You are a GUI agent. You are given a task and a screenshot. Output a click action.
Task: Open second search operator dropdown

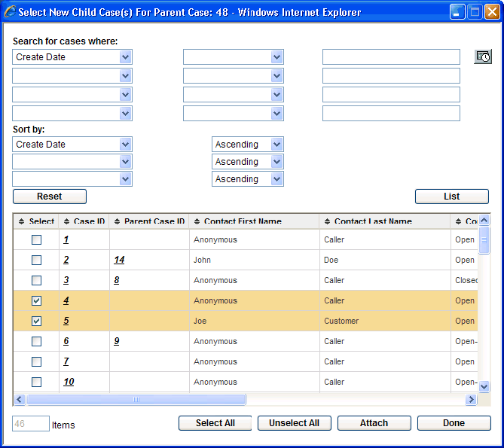tap(234, 76)
